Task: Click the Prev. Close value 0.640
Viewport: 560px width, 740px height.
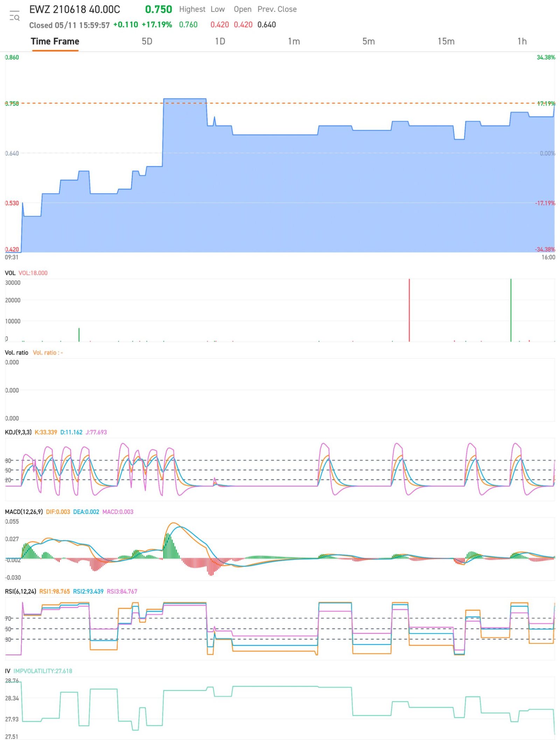Action: (x=267, y=25)
